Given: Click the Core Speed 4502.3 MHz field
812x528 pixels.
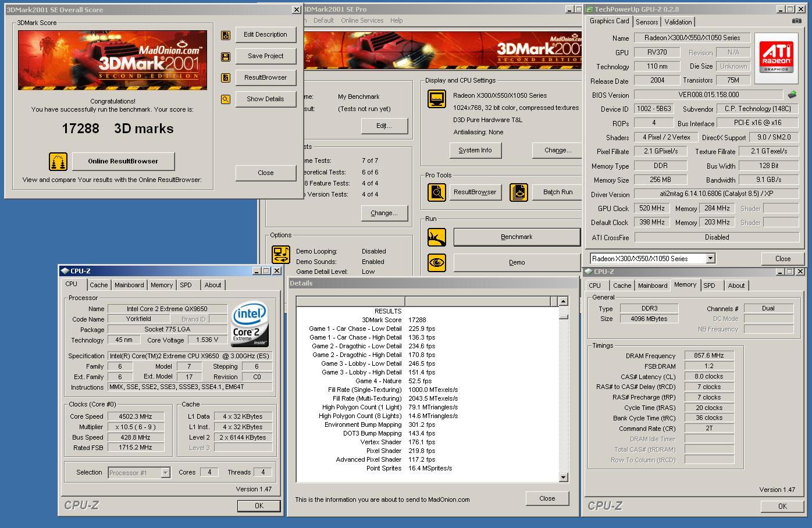Looking at the screenshot, I should (135, 417).
